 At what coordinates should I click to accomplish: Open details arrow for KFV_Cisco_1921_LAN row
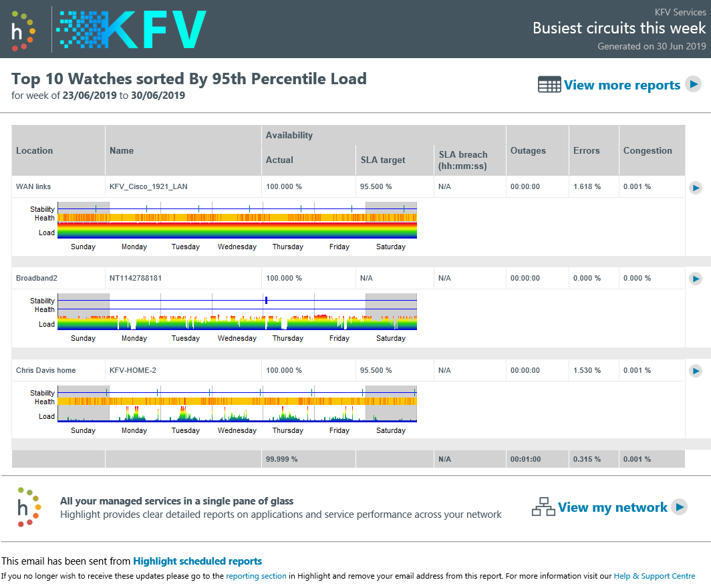[x=695, y=188]
